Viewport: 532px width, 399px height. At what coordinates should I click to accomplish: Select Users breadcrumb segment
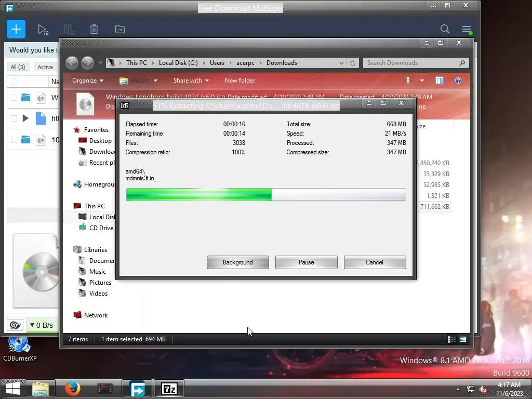(217, 63)
